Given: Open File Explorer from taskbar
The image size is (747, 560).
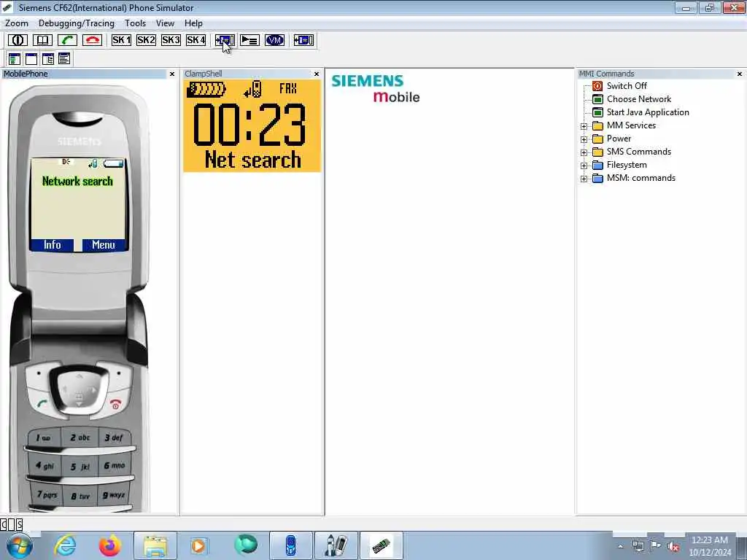Looking at the screenshot, I should 155,545.
